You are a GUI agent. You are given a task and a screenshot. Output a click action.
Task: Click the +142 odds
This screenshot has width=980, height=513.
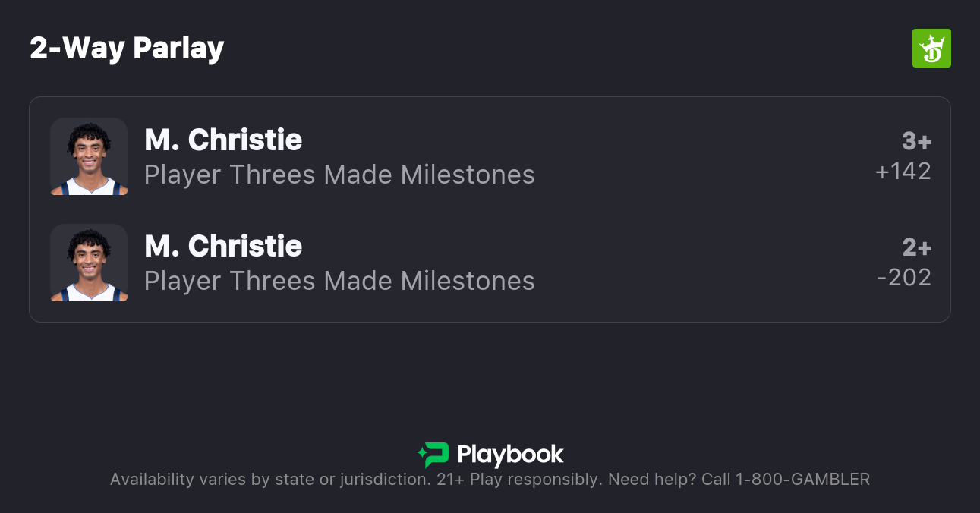[903, 172]
